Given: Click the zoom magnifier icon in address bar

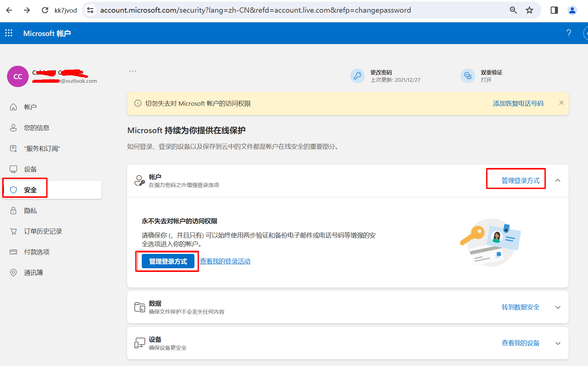Looking at the screenshot, I should [x=513, y=10].
